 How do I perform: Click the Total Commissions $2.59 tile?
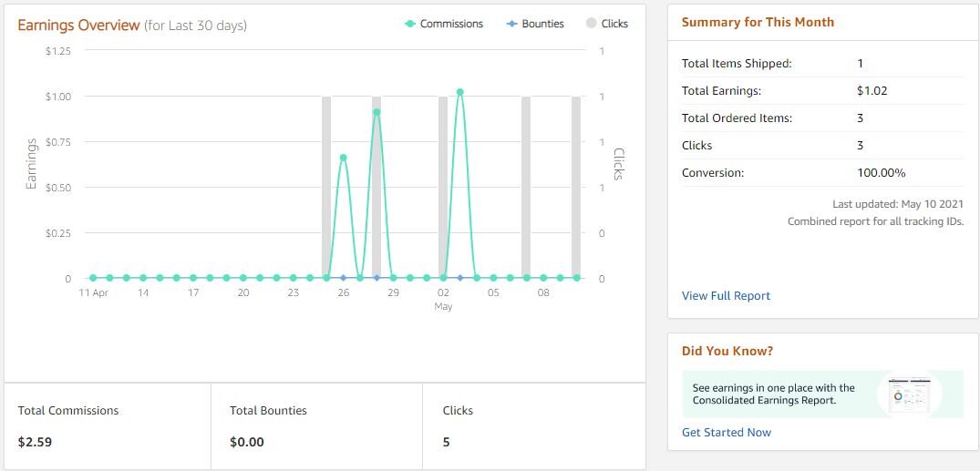(x=108, y=426)
